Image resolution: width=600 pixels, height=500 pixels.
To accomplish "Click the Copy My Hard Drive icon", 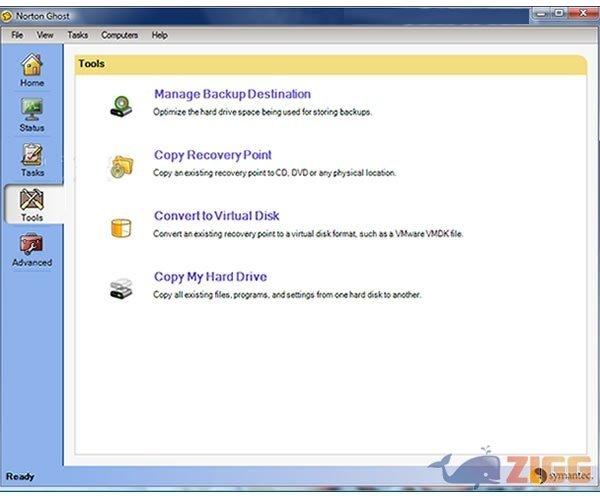I will [x=120, y=289].
